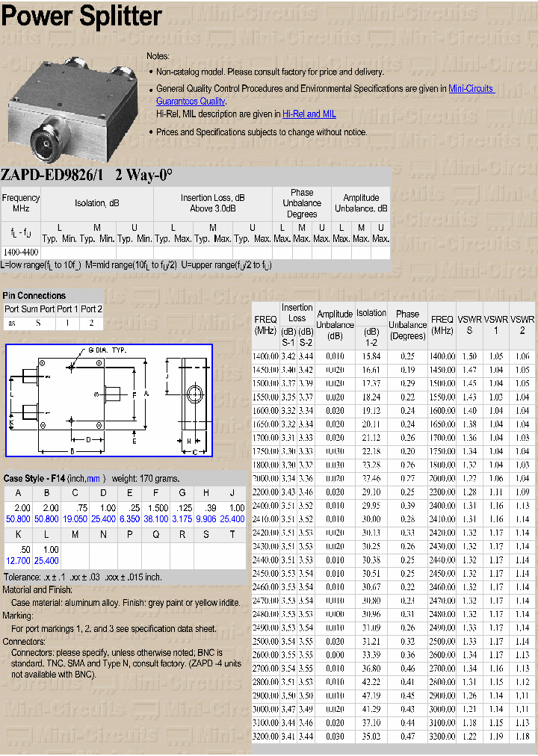Click the 'Case Style - F14' heading
This screenshot has height=756, width=538.
[34, 479]
